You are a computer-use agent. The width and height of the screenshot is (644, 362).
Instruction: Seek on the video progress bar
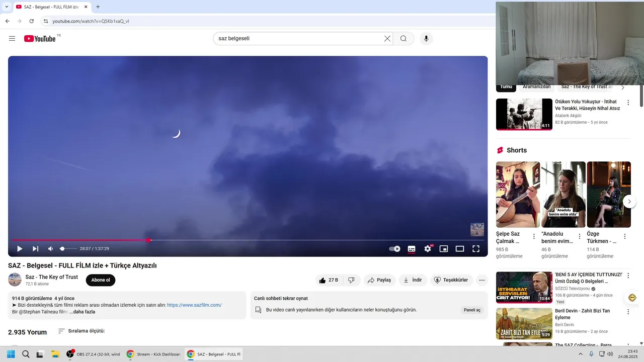(x=248, y=240)
